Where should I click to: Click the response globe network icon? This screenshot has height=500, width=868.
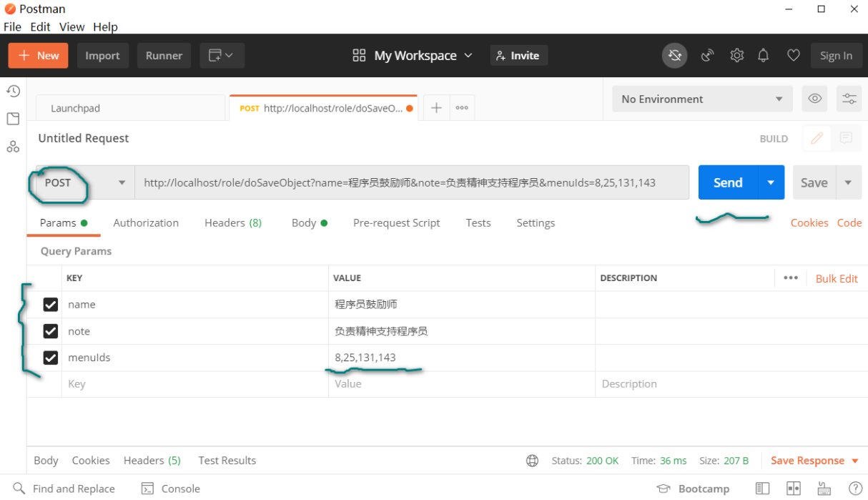point(532,461)
